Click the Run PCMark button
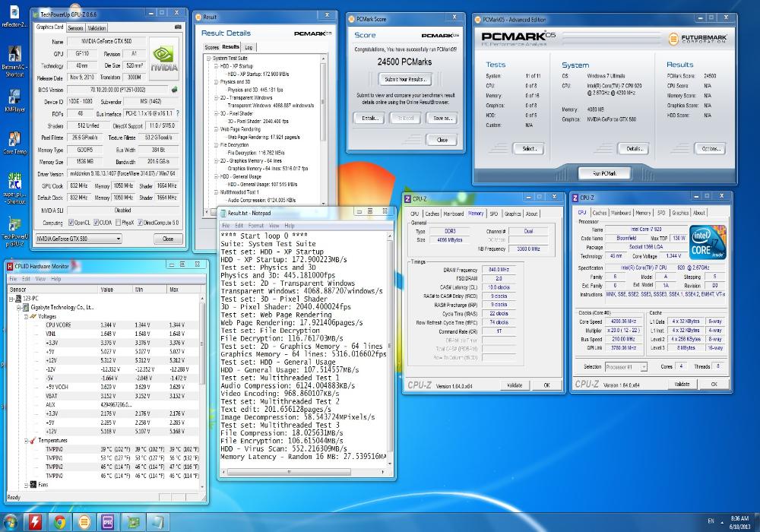Screen dimensions: 760x532 [604, 173]
